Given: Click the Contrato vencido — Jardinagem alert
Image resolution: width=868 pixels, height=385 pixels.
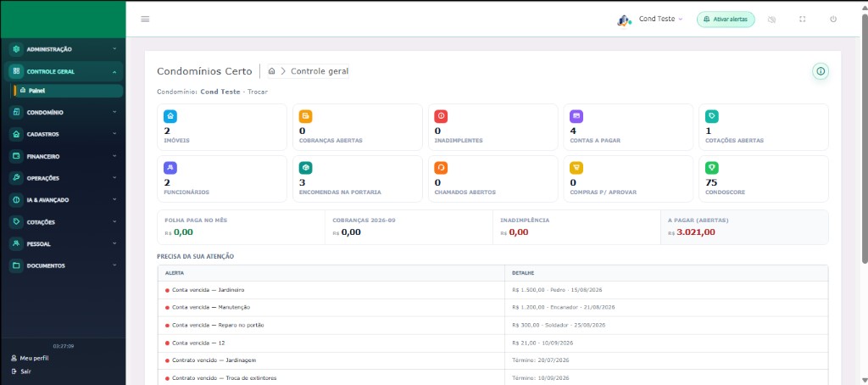Looking at the screenshot, I should [x=214, y=360].
